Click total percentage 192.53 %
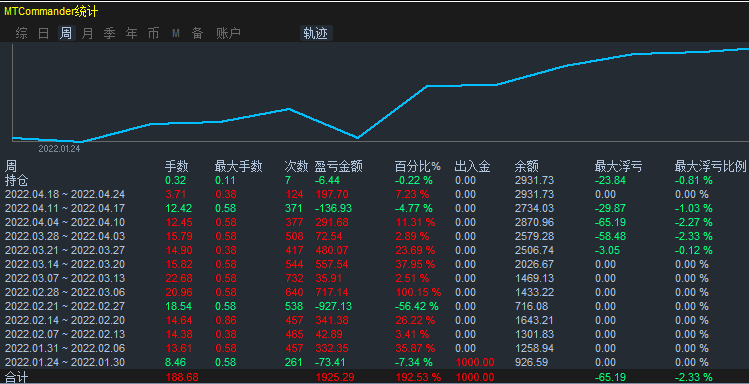The height and width of the screenshot is (384, 749). (418, 377)
